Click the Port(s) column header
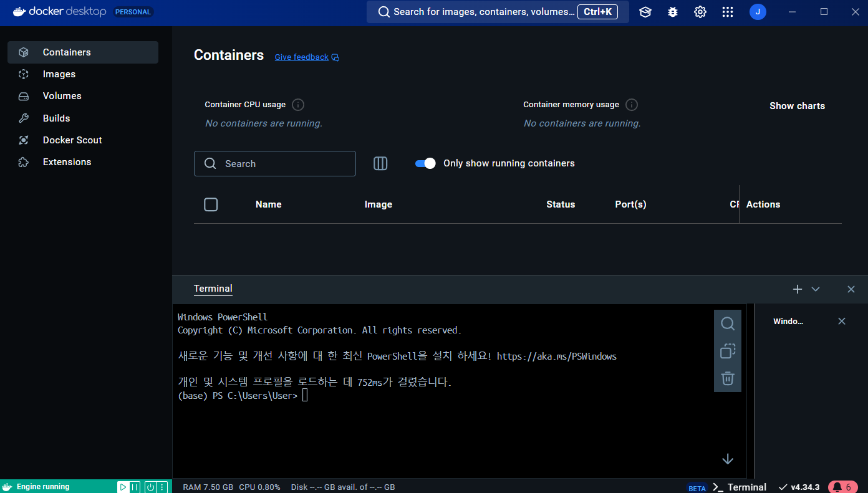This screenshot has width=868, height=493. pos(630,204)
